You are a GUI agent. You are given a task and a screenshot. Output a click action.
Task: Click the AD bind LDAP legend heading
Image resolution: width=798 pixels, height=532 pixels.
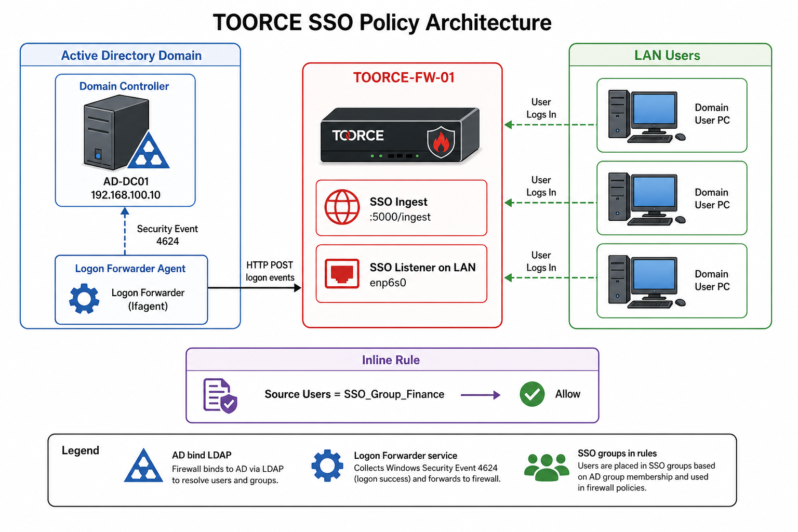coord(202,455)
